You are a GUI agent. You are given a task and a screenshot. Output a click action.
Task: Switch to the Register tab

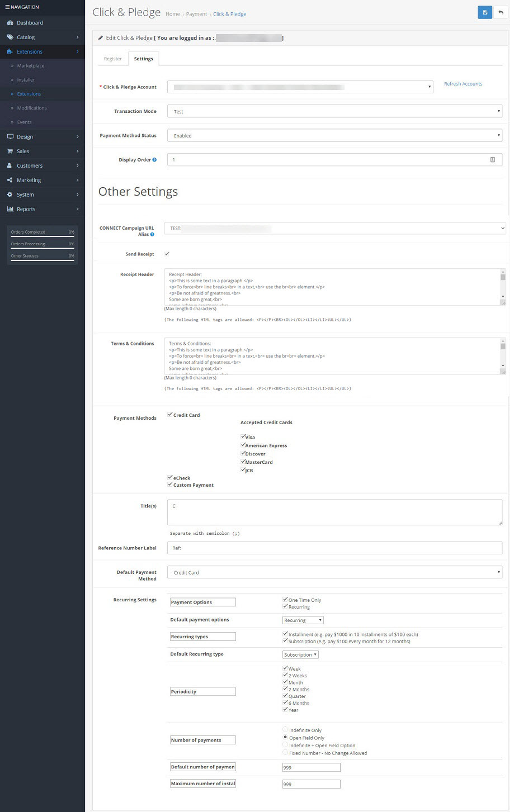[113, 59]
